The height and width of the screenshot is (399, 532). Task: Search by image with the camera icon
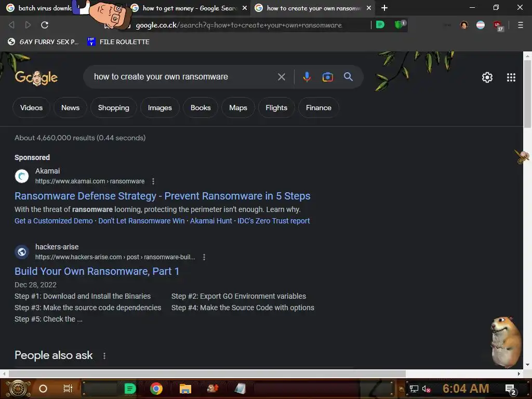(327, 77)
